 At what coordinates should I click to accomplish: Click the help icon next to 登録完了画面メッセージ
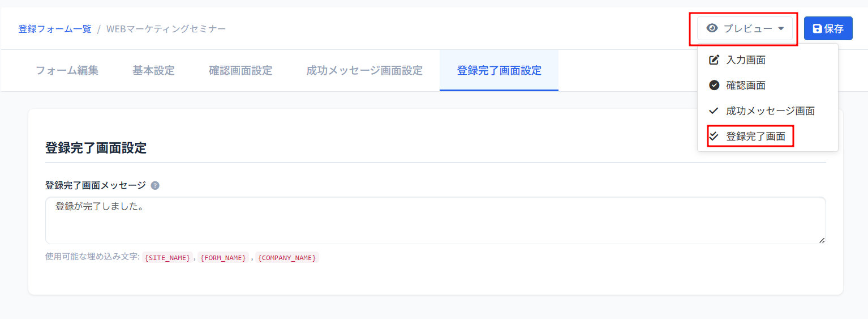click(x=155, y=185)
